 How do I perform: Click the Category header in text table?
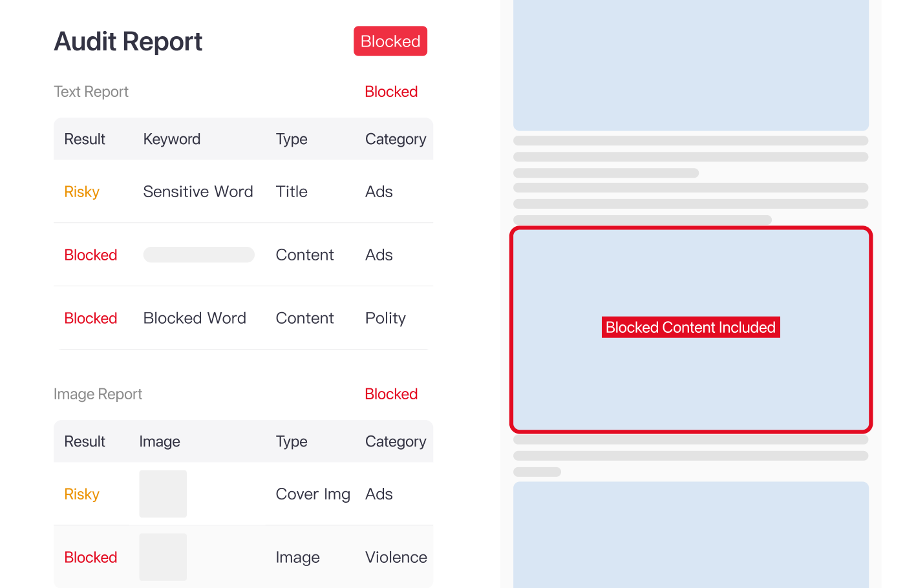(x=396, y=139)
